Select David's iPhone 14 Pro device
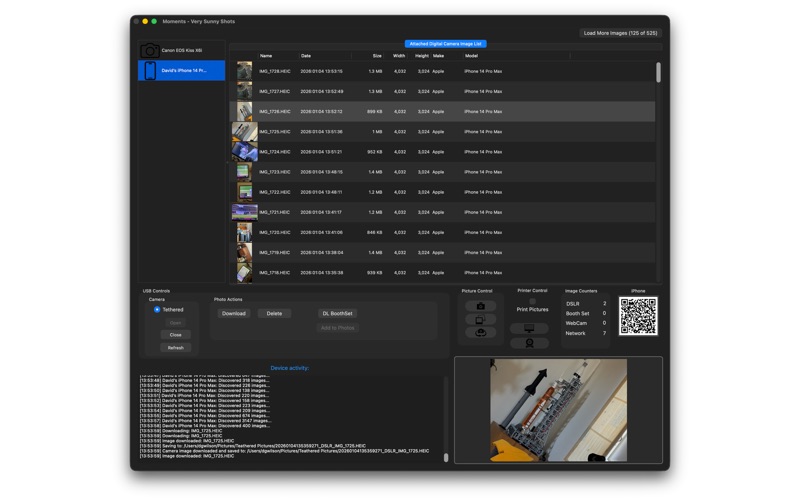Screen dimensions: 800x500 pyautogui.click(x=182, y=70)
